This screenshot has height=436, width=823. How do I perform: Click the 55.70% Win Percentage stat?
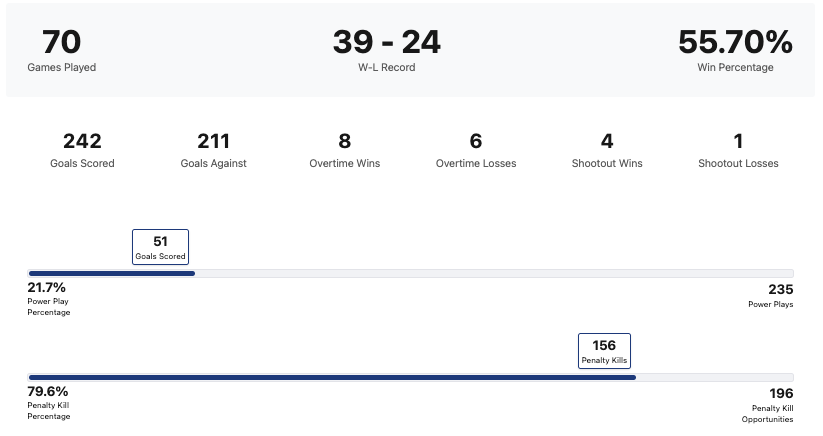point(735,50)
